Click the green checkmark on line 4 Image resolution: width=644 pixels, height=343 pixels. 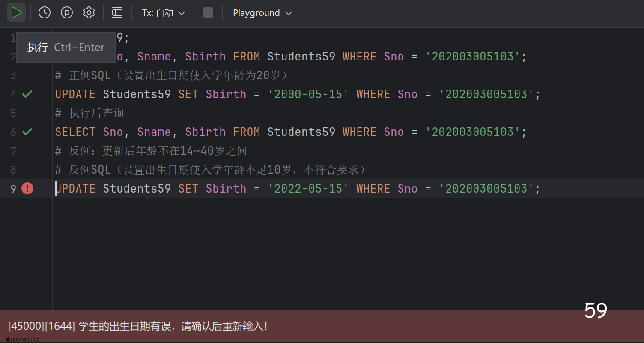click(27, 94)
